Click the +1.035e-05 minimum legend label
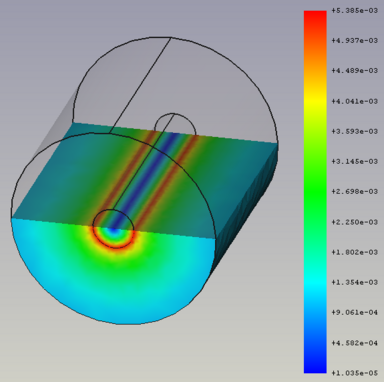The image size is (384, 382). tap(355, 373)
